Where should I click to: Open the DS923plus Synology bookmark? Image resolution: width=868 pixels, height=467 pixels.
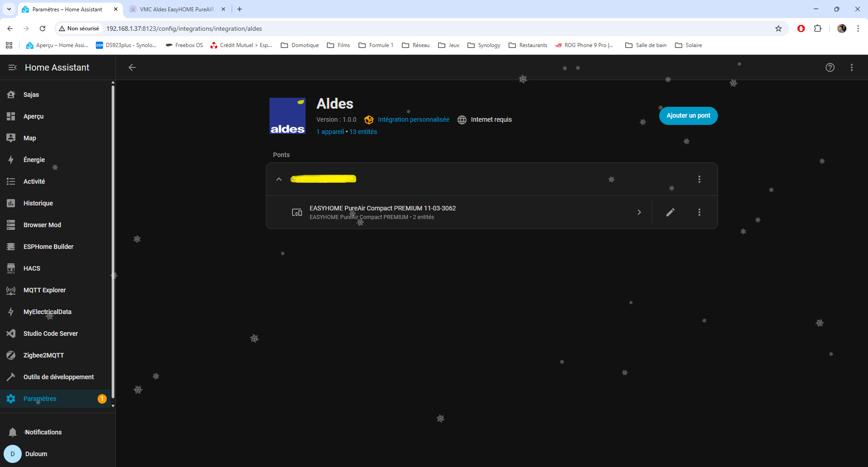(x=126, y=45)
